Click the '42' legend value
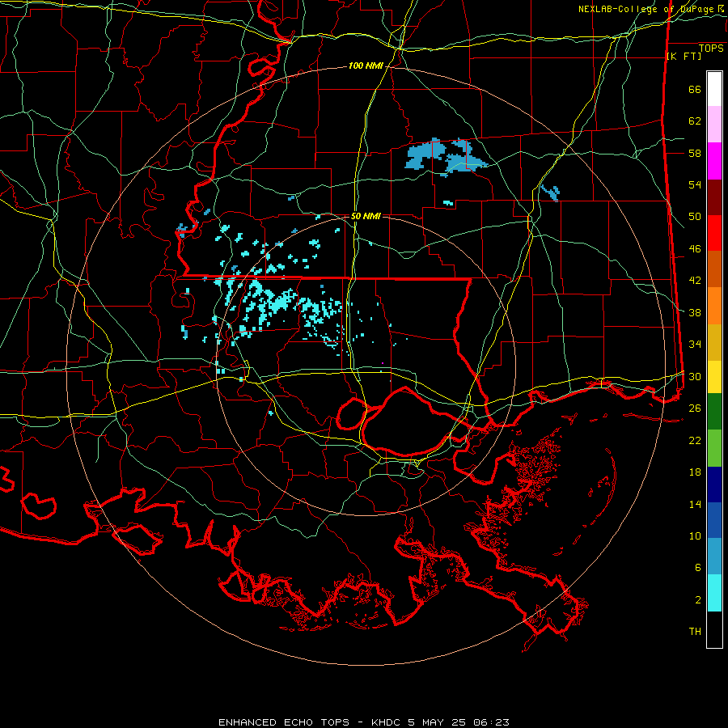This screenshot has height=728, width=728. [695, 281]
